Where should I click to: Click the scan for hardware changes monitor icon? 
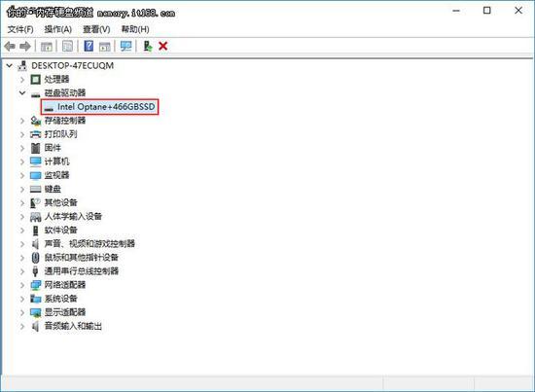pos(125,46)
